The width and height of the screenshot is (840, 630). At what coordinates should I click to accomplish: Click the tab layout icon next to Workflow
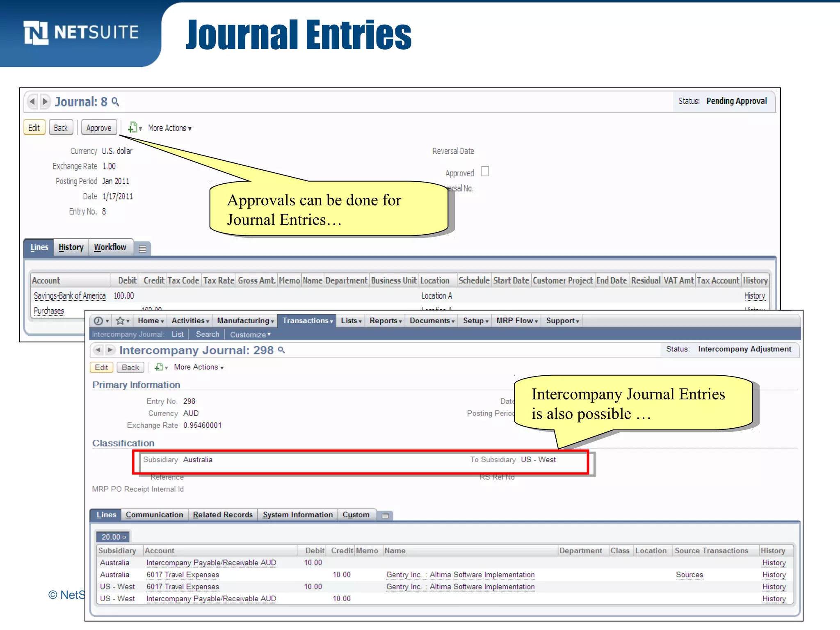(x=142, y=249)
